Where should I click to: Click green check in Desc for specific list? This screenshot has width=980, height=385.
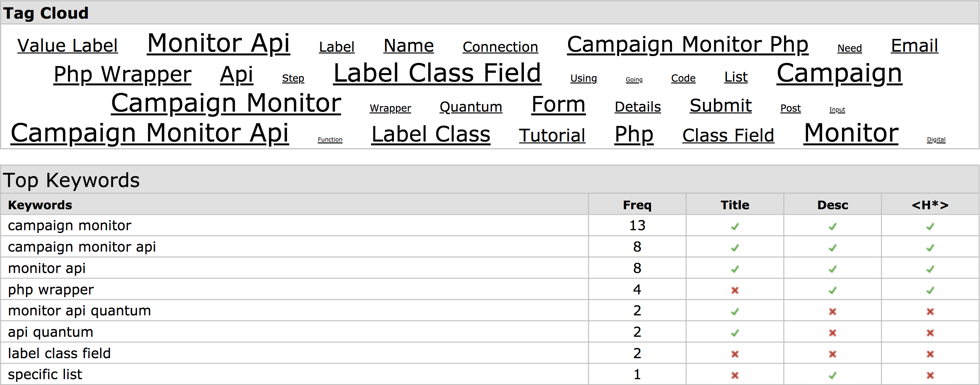point(832,375)
